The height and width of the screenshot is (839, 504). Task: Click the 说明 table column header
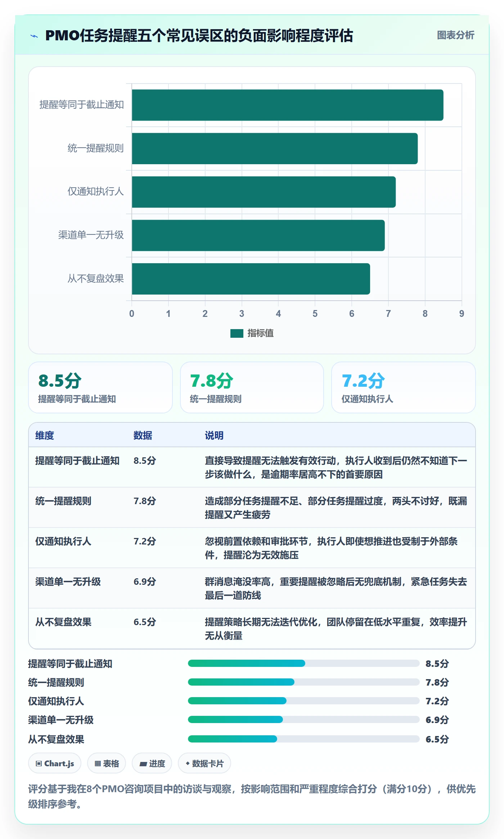point(214,435)
